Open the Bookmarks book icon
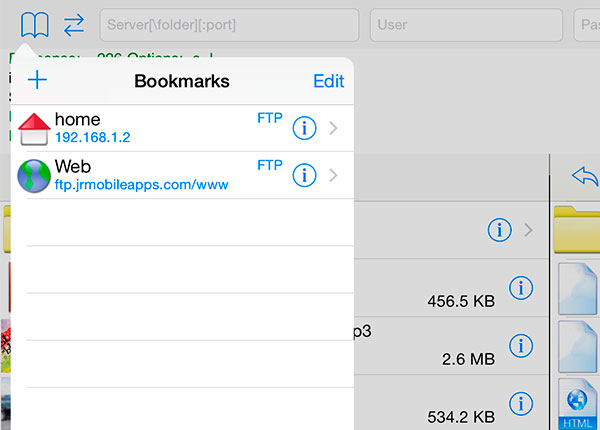600x430 pixels. pyautogui.click(x=34, y=24)
